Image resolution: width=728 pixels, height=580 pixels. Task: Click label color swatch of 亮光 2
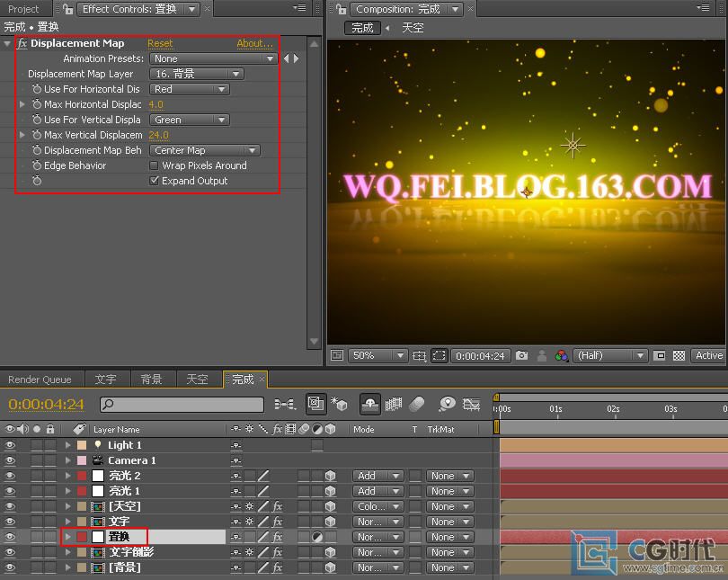click(82, 476)
